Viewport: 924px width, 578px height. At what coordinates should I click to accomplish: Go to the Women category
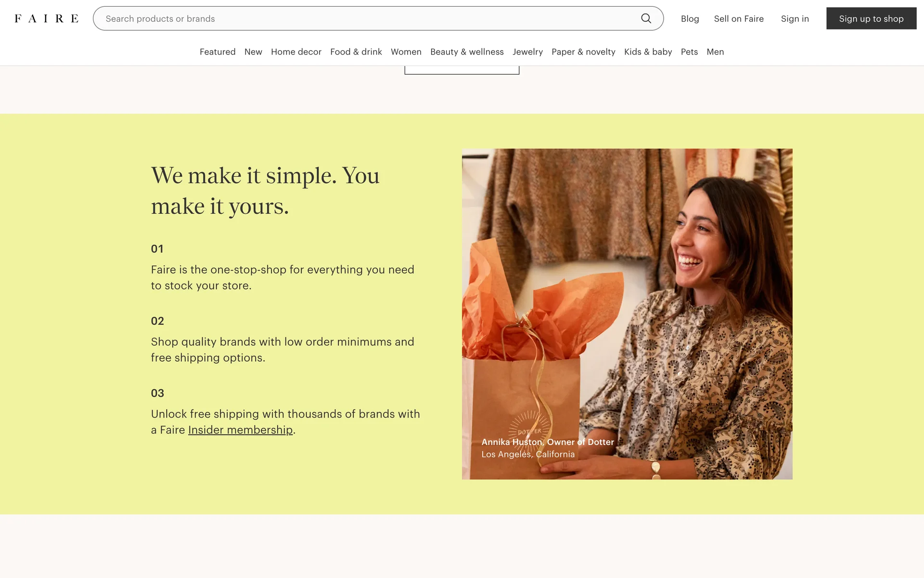point(406,52)
